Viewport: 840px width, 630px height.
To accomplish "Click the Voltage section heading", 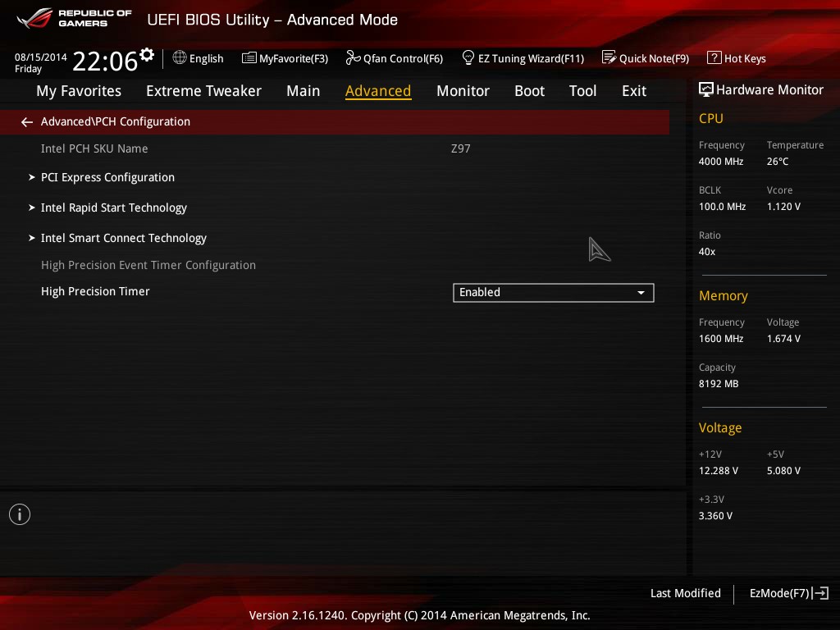I will [720, 428].
